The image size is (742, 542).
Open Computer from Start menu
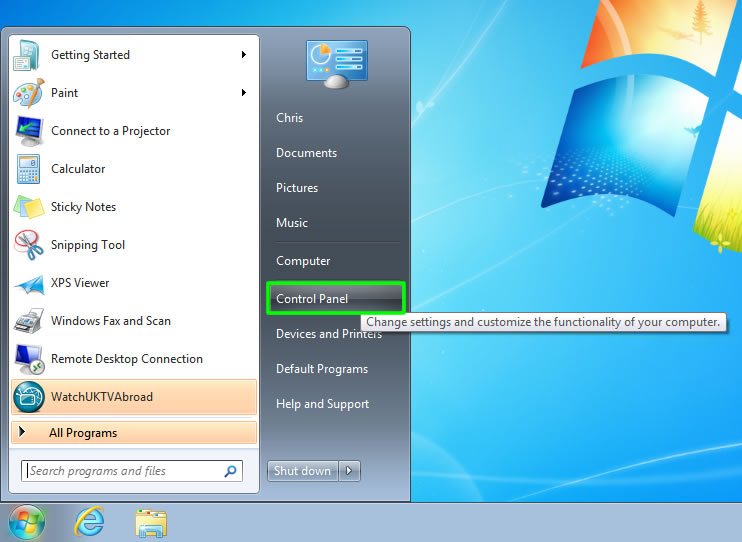pos(303,261)
